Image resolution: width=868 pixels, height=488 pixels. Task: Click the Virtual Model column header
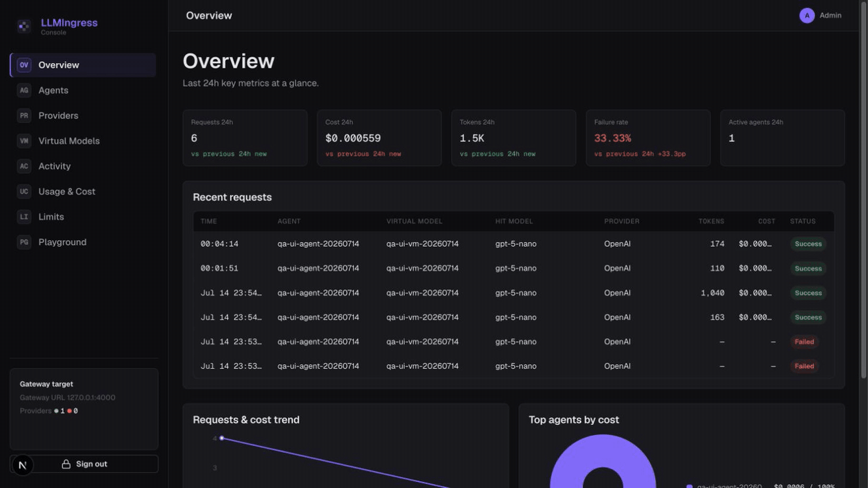[x=414, y=221]
